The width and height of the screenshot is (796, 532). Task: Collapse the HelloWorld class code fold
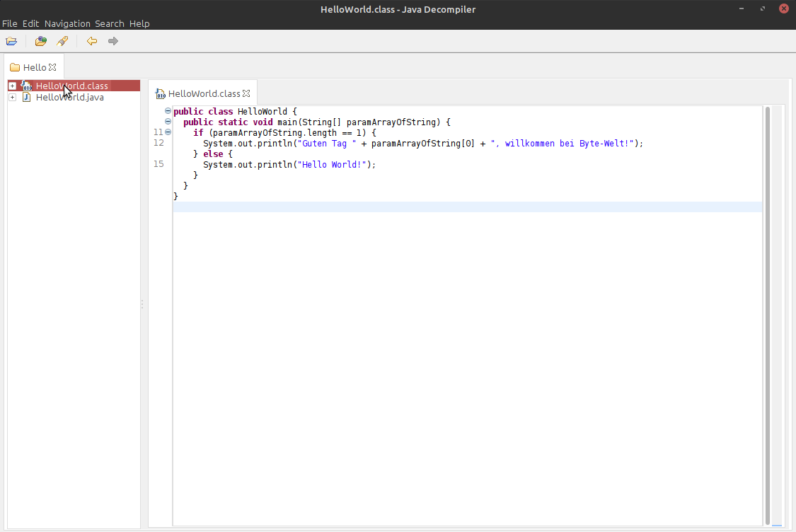click(168, 111)
